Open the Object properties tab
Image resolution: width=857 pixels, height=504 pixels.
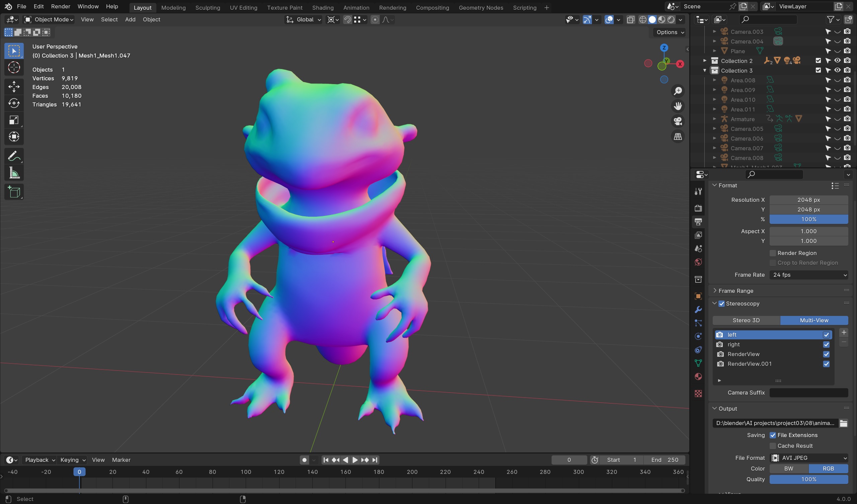click(x=698, y=296)
